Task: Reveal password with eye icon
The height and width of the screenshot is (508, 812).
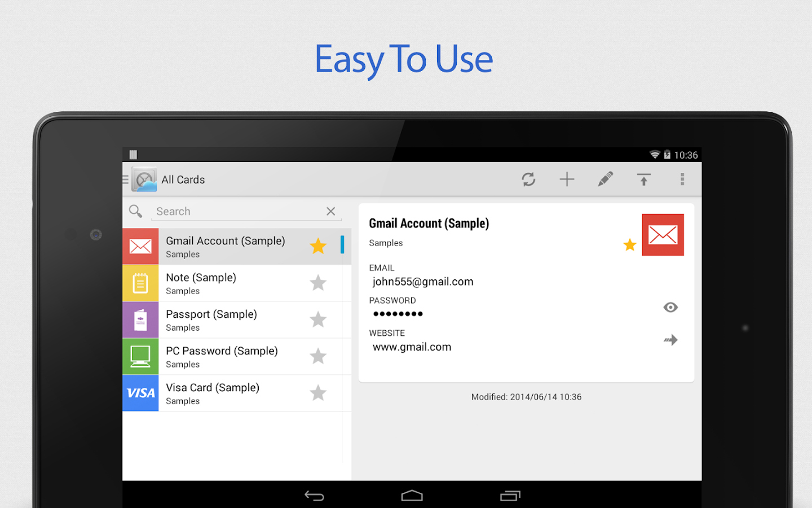Action: coord(670,307)
